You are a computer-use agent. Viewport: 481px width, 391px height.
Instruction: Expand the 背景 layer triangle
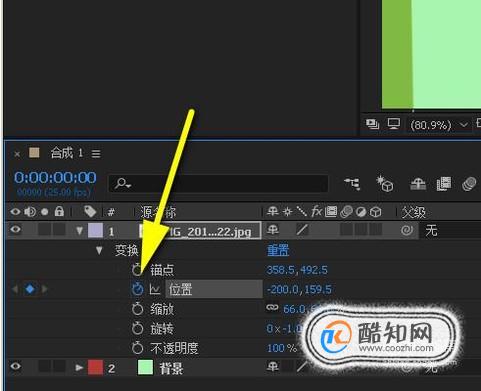[79, 368]
